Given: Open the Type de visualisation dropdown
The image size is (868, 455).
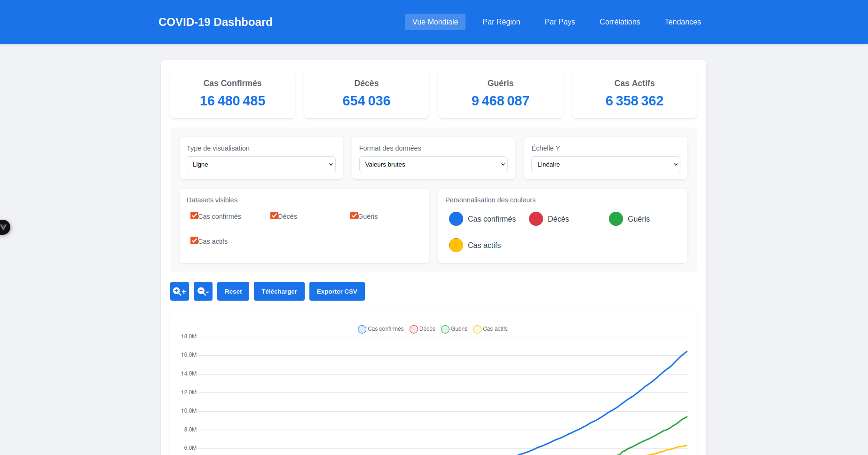Looking at the screenshot, I should 261,164.
